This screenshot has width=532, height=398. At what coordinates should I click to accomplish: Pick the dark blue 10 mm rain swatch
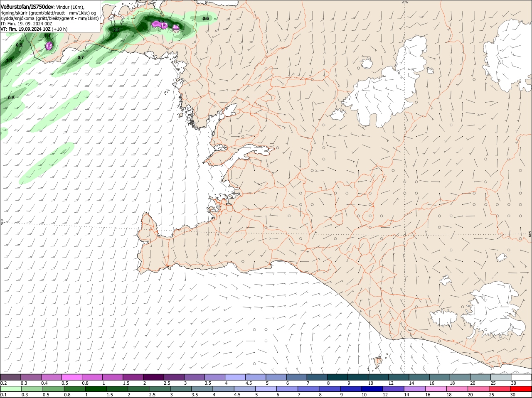point(372,389)
